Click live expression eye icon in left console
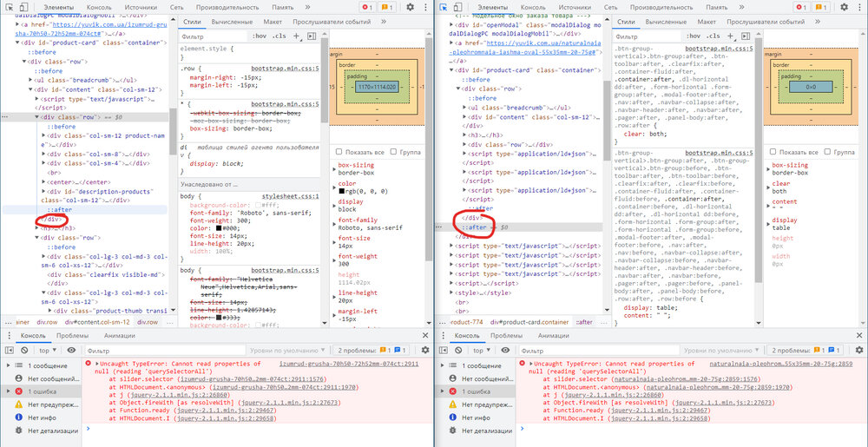The image size is (868, 447). tap(71, 350)
